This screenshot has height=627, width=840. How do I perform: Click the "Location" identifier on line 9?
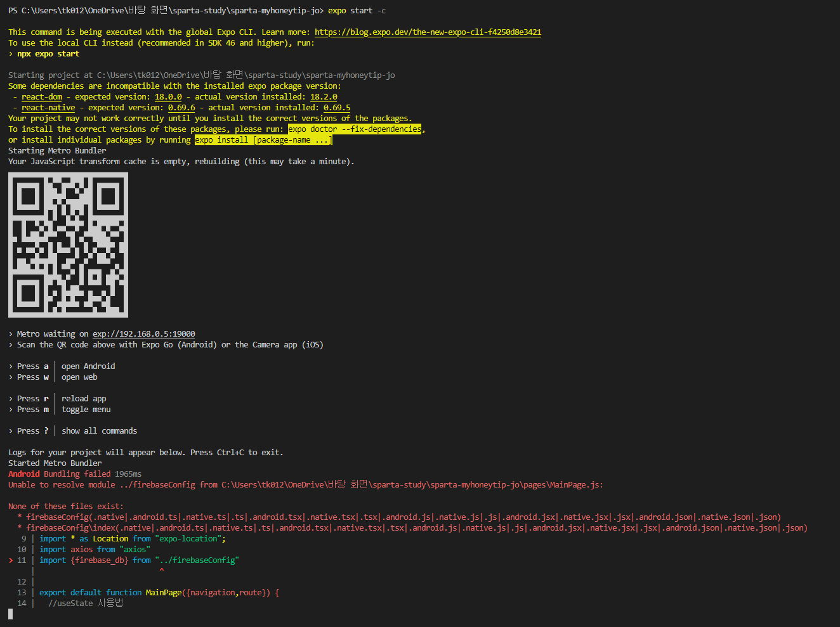[x=110, y=539]
